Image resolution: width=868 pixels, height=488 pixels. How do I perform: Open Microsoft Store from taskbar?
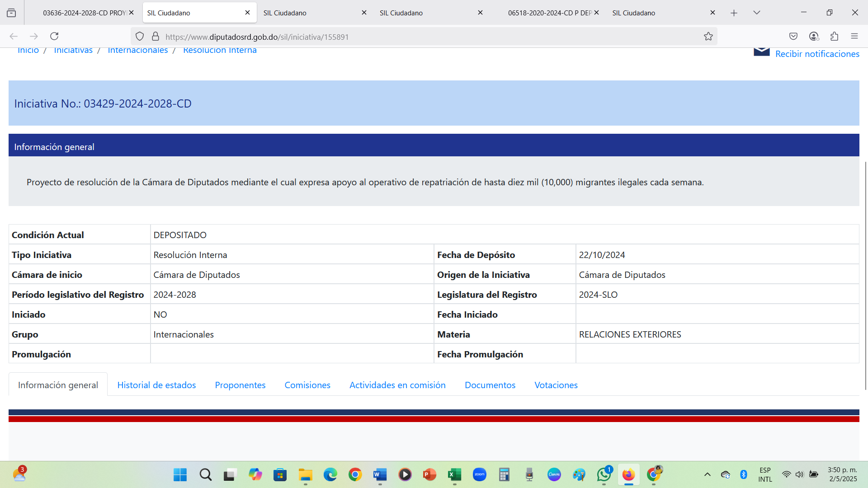click(x=280, y=474)
